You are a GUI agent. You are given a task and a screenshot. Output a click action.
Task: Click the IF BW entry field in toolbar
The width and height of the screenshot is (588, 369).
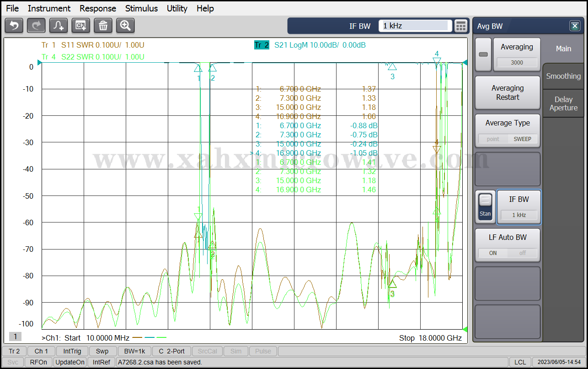click(x=415, y=26)
